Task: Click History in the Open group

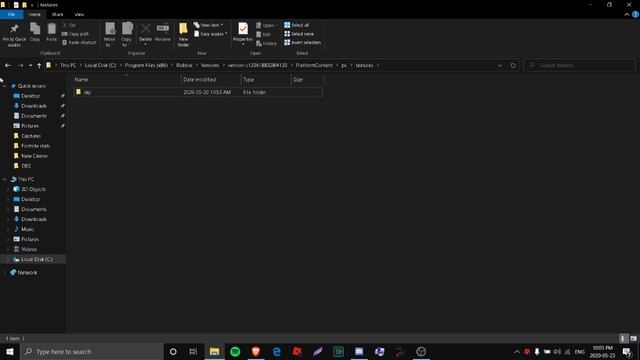Action: tap(267, 43)
